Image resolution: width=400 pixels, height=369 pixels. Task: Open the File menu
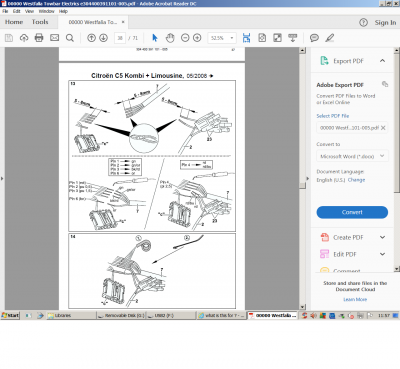pyautogui.click(x=5, y=11)
